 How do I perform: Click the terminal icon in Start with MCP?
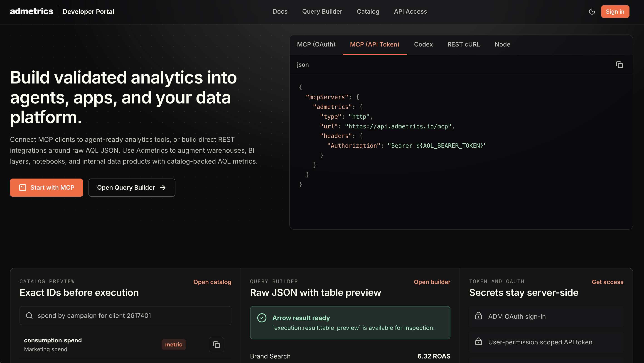coord(23,187)
